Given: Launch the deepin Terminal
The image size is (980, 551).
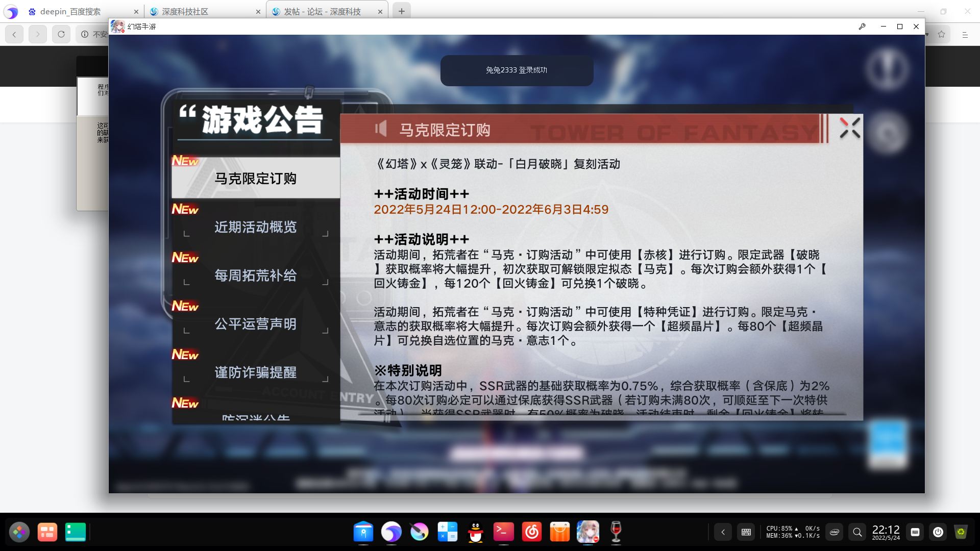Looking at the screenshot, I should [504, 532].
